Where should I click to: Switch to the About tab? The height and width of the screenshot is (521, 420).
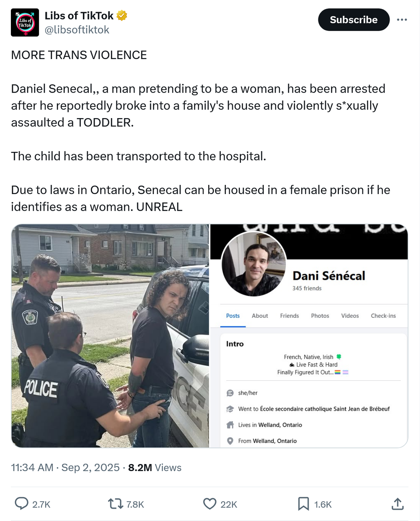pyautogui.click(x=260, y=316)
